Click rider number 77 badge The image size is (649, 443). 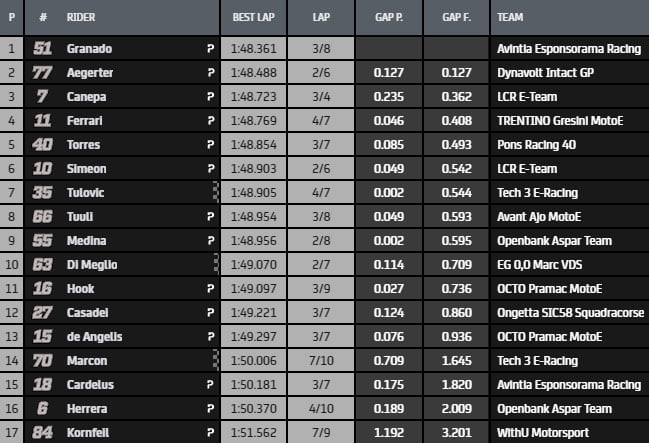(43, 72)
